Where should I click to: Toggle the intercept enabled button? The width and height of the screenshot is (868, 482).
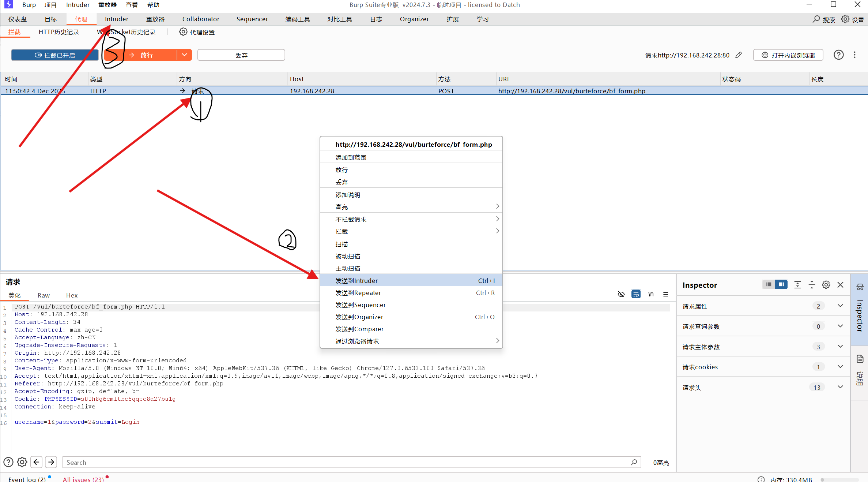55,55
